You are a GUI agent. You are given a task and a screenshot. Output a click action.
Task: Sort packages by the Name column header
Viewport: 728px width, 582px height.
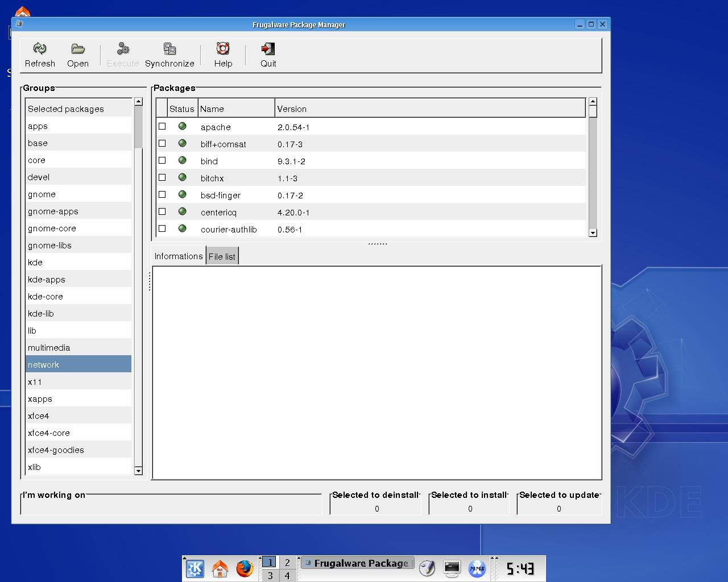click(x=236, y=109)
